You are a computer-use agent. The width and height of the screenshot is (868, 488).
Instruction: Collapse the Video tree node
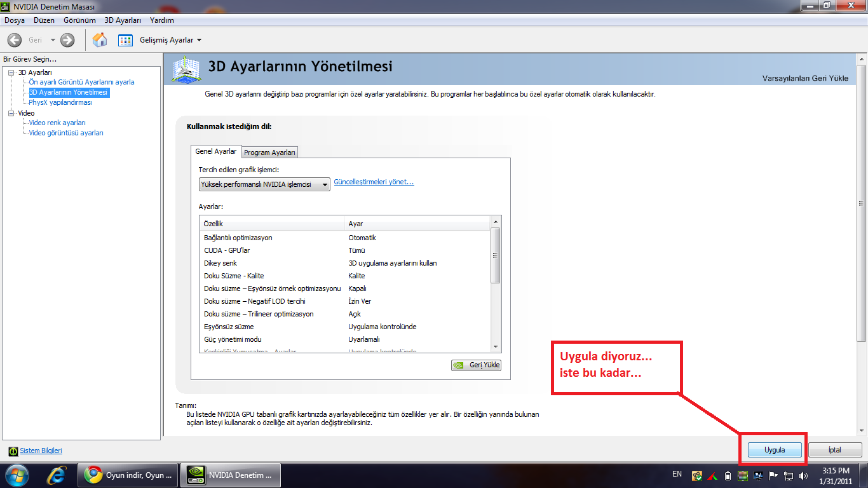pos(11,113)
